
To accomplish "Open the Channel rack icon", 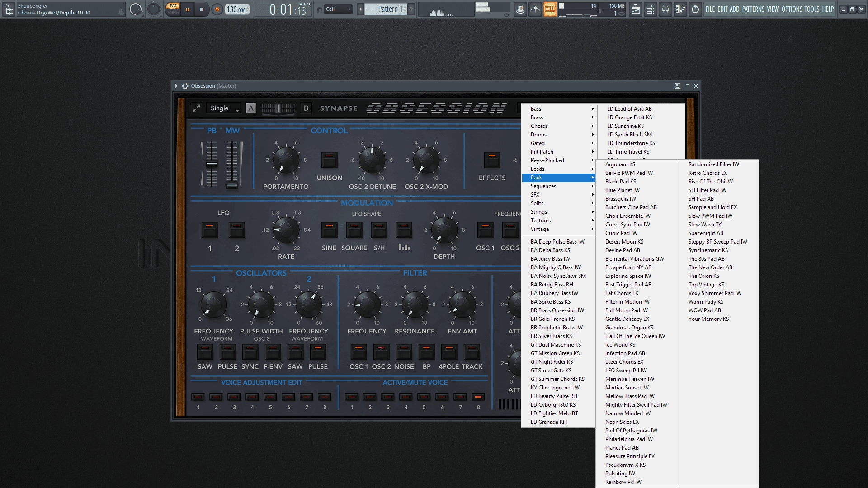I will [x=650, y=9].
